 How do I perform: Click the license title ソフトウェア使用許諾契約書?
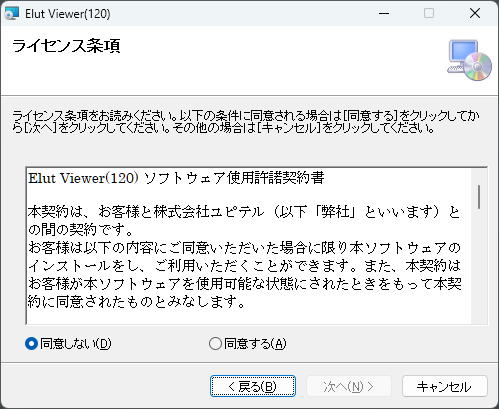(x=234, y=178)
